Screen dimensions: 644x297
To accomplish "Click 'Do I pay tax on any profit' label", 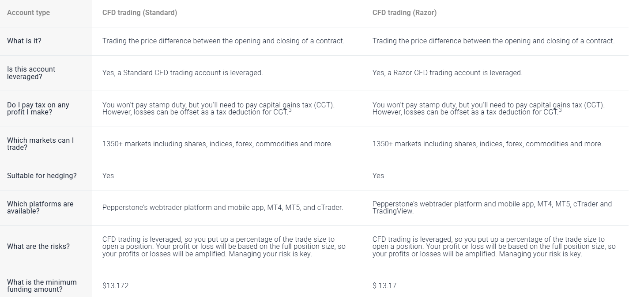I will (x=38, y=109).
